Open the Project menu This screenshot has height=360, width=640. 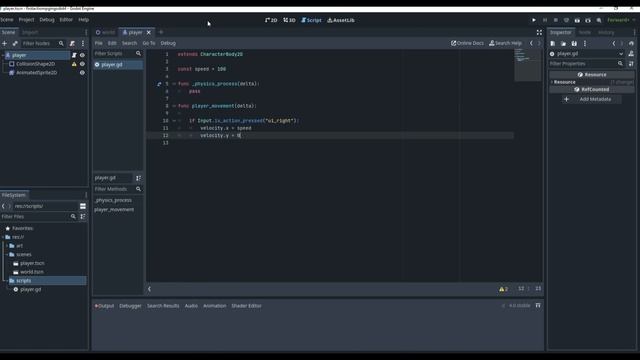tap(26, 20)
